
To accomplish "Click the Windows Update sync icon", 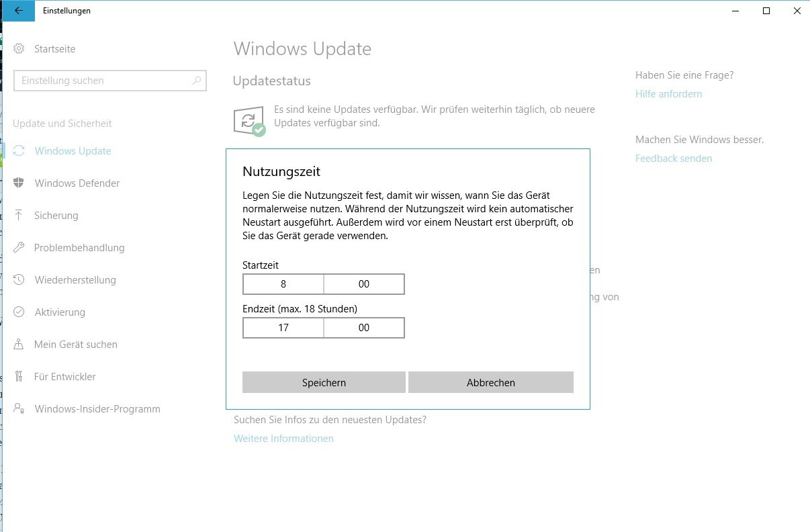I will 19,151.
